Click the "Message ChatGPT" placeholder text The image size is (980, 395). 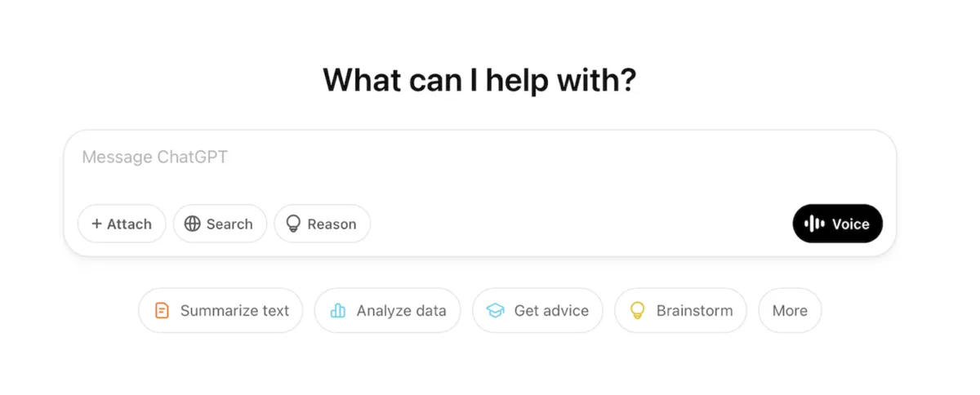[154, 158]
